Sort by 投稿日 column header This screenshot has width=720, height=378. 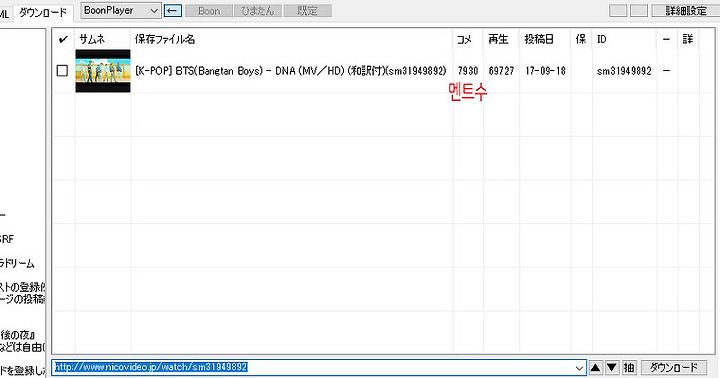545,39
